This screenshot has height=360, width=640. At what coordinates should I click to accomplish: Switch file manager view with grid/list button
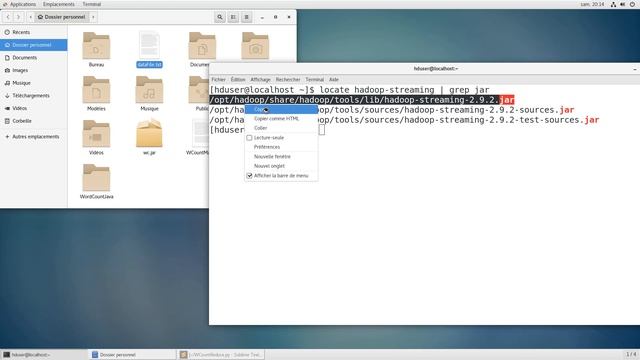tap(233, 17)
